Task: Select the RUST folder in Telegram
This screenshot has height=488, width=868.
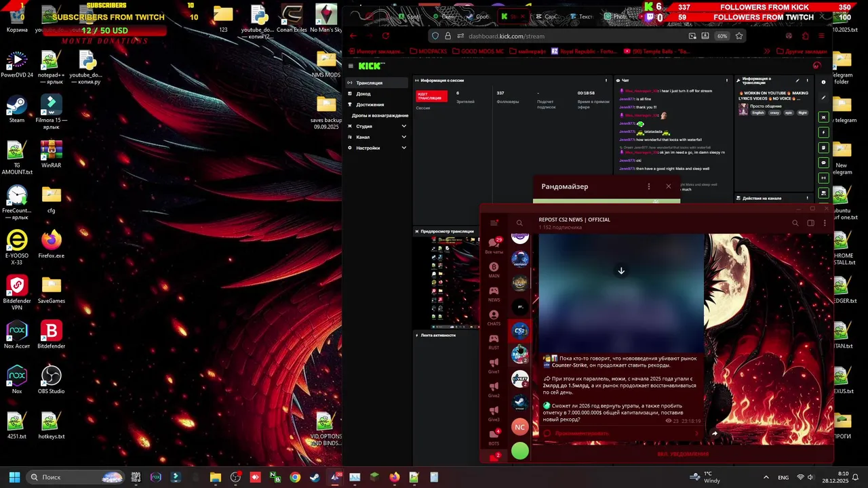Action: 494,341
